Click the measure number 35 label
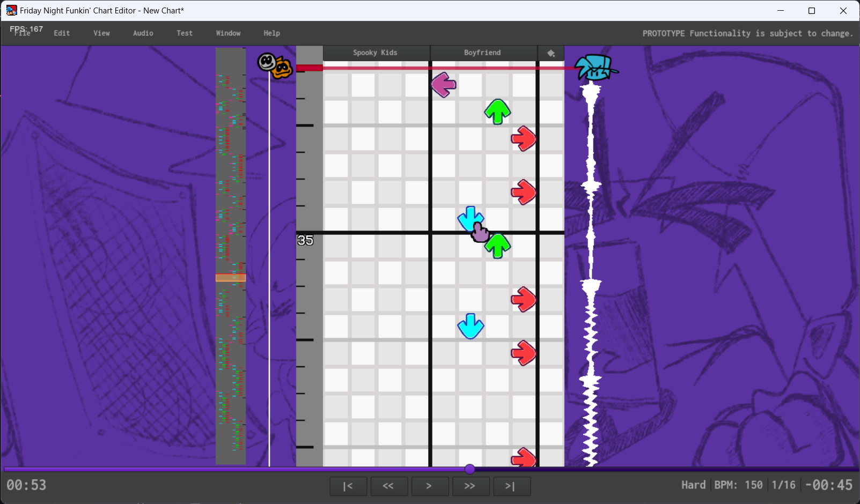Image resolution: width=860 pixels, height=504 pixels. (x=305, y=240)
